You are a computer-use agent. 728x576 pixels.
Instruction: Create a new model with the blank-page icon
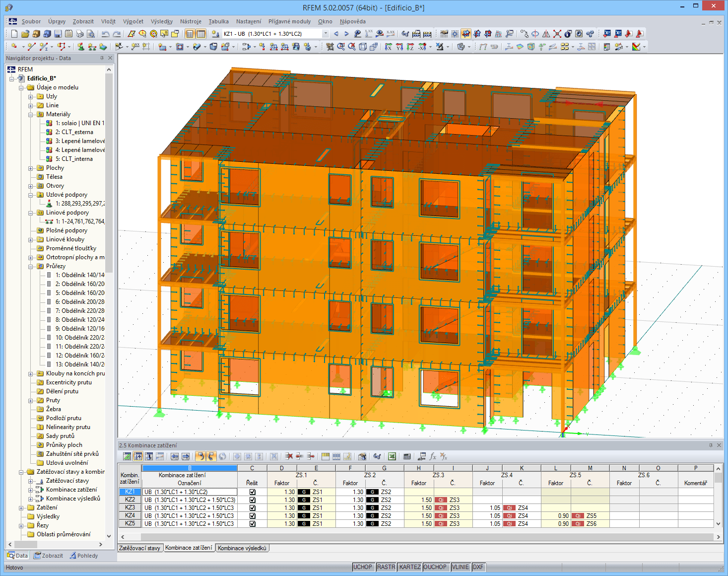coord(14,33)
